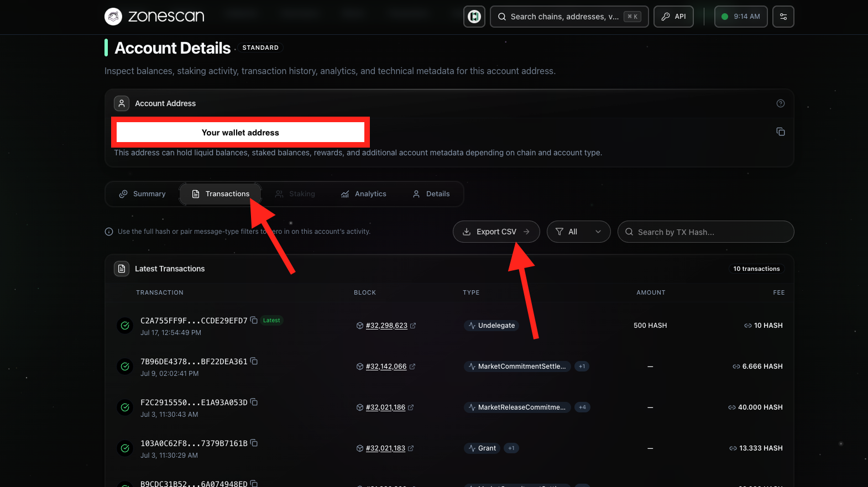868x487 pixels.
Task: Open transaction F2C2915550...E1A93A053D
Action: [194, 402]
